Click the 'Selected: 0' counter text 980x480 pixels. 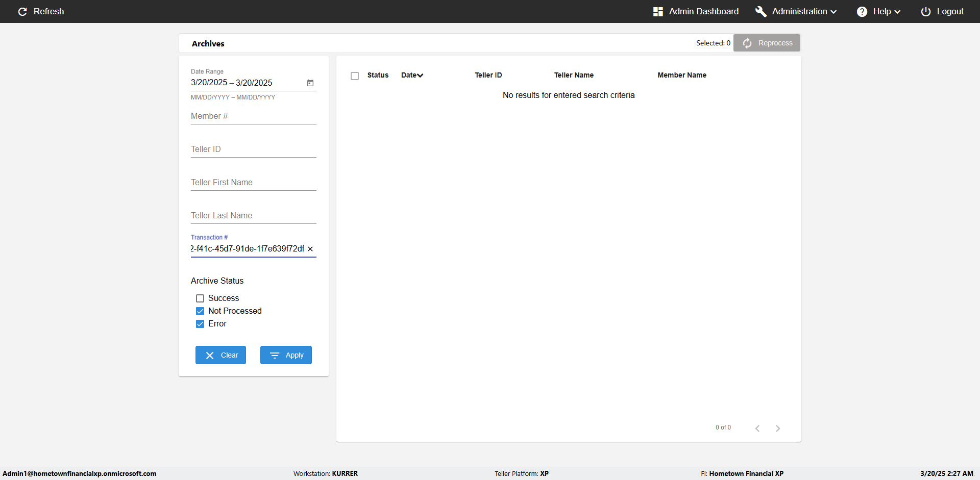(713, 43)
